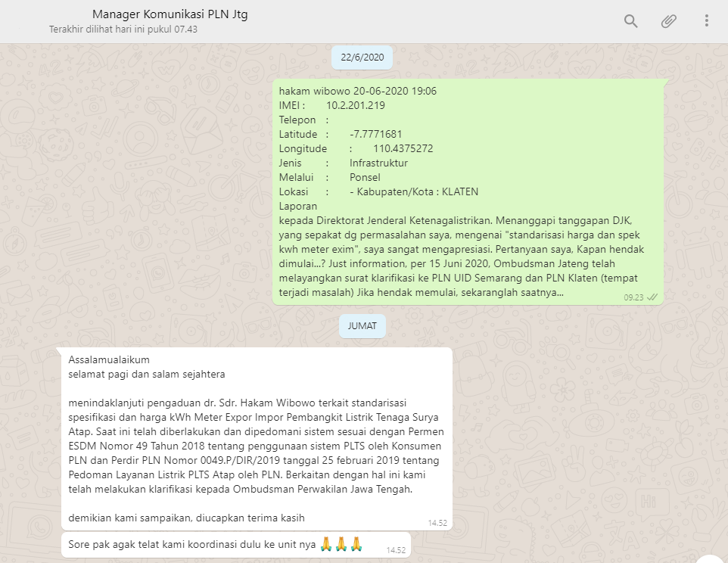Click the paperclip attach icon

[x=668, y=21]
